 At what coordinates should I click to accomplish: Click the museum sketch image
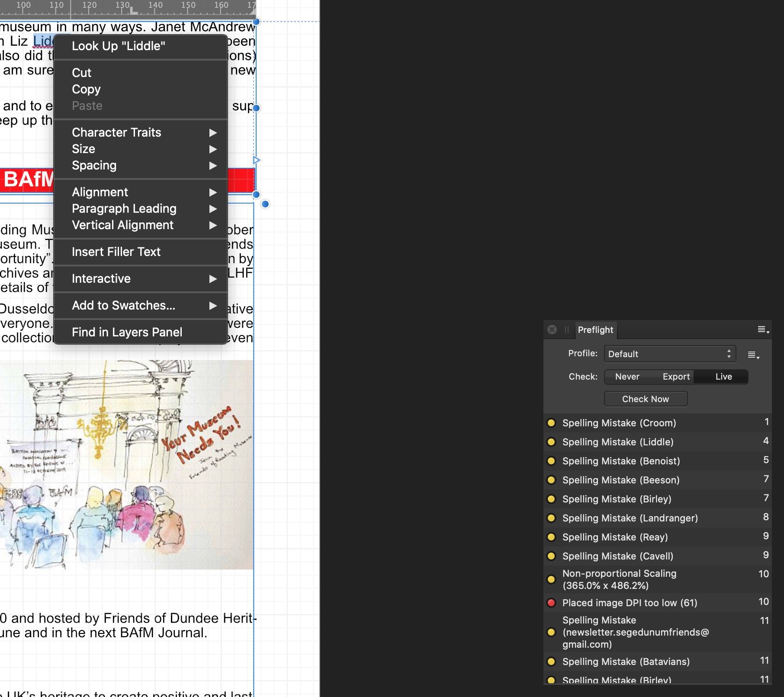(127, 464)
